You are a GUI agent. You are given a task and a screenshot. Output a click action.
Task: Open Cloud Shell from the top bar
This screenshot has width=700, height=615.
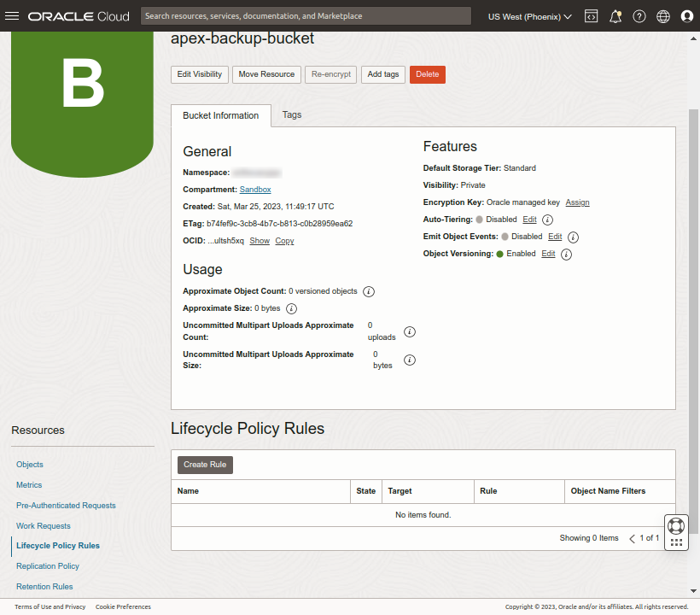click(x=592, y=15)
